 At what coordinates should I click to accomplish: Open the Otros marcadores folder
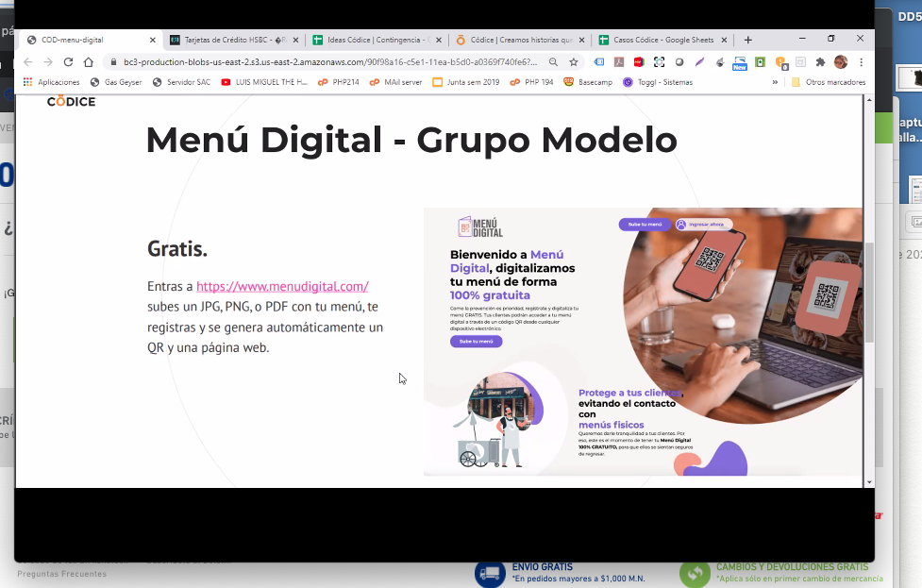tap(828, 82)
